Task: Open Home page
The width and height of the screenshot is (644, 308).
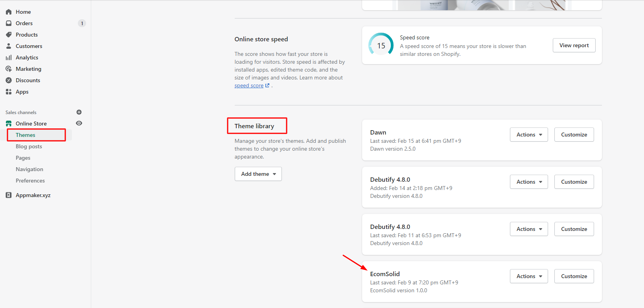Action: [x=23, y=12]
